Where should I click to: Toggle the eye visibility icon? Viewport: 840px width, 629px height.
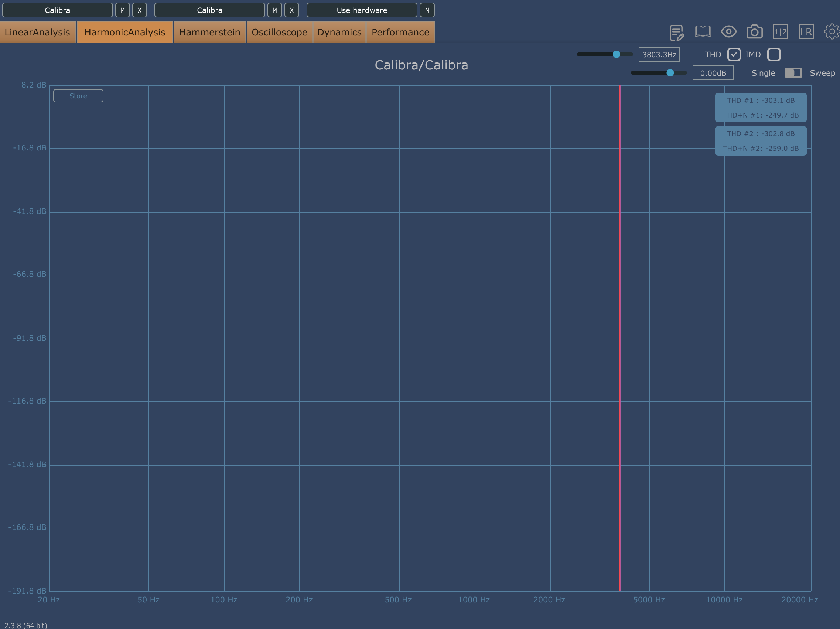point(729,31)
